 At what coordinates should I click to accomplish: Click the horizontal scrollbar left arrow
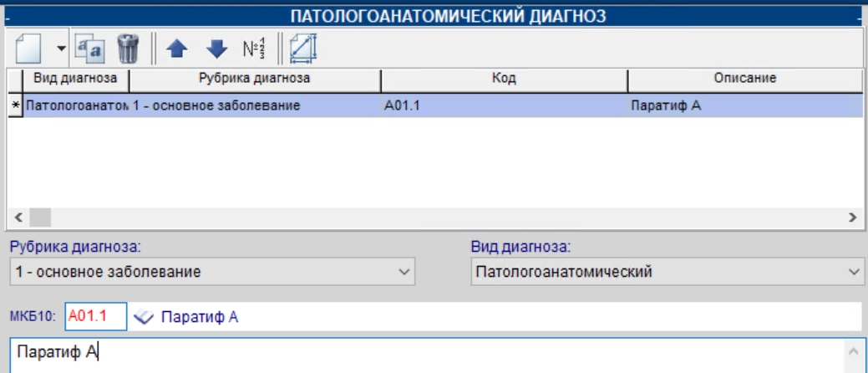[18, 217]
